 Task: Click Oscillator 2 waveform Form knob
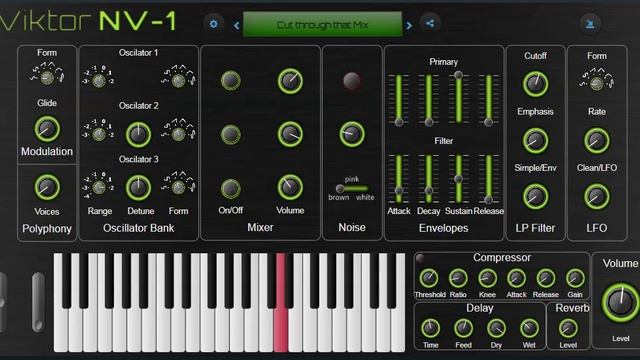178,134
